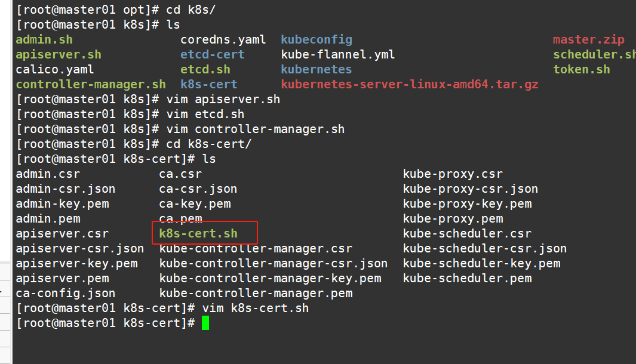Click the master.zip file name
The image size is (636, 364).
589,40
